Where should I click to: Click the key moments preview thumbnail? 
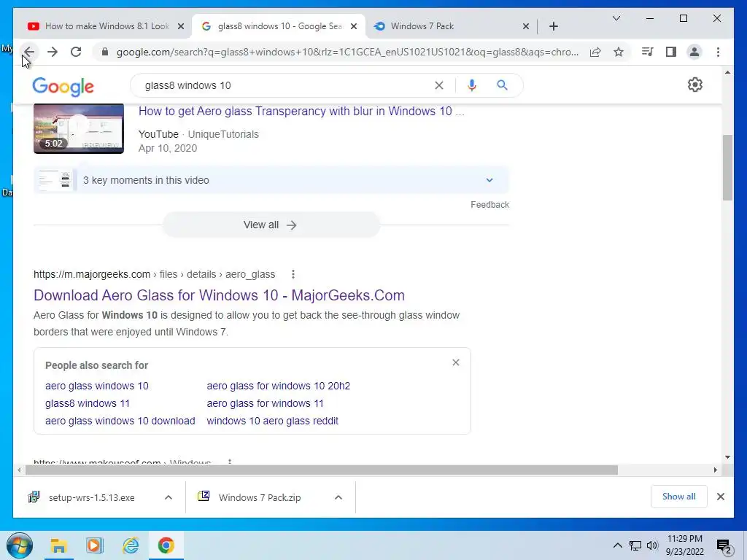(x=55, y=180)
